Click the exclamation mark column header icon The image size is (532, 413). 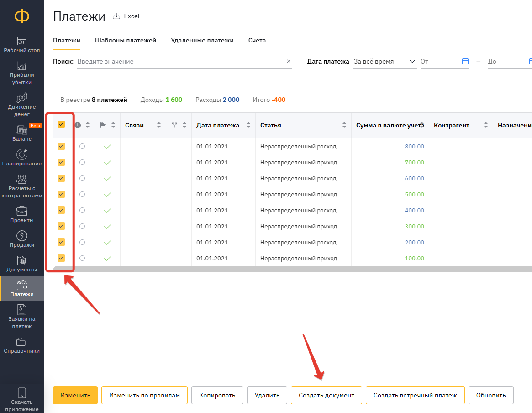tap(78, 125)
